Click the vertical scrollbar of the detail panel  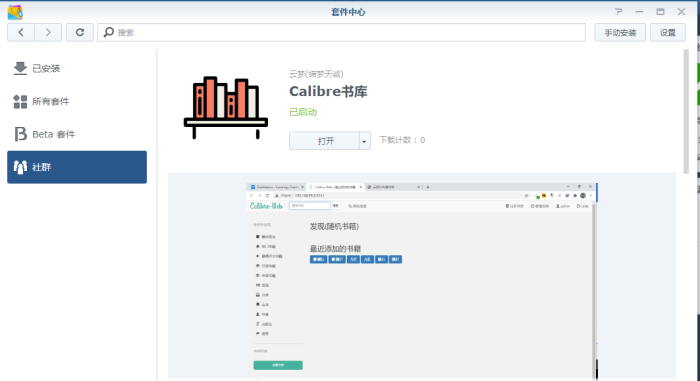686,111
